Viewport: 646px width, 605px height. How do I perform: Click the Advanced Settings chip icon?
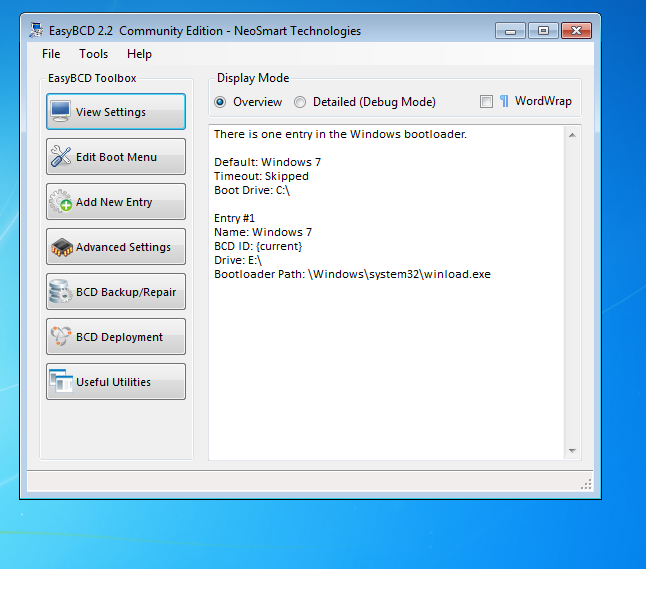tap(61, 247)
